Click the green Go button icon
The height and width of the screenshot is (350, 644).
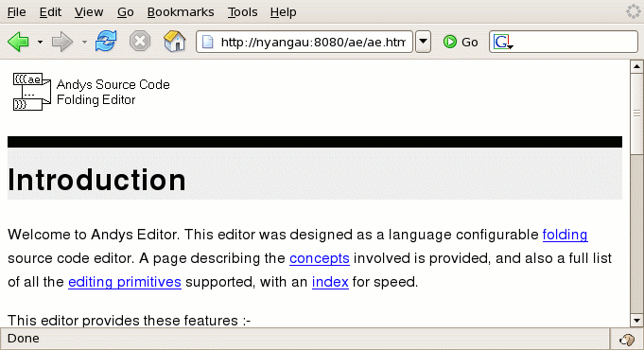pos(450,42)
